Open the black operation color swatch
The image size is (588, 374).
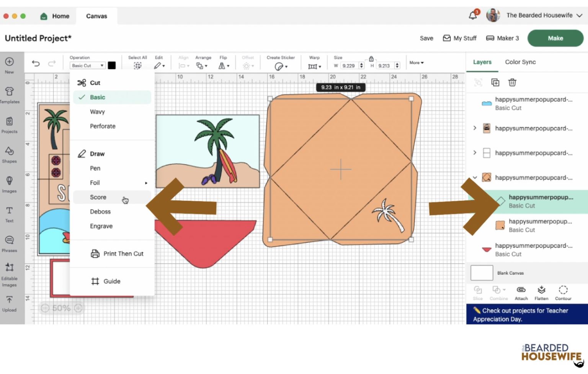(x=112, y=66)
